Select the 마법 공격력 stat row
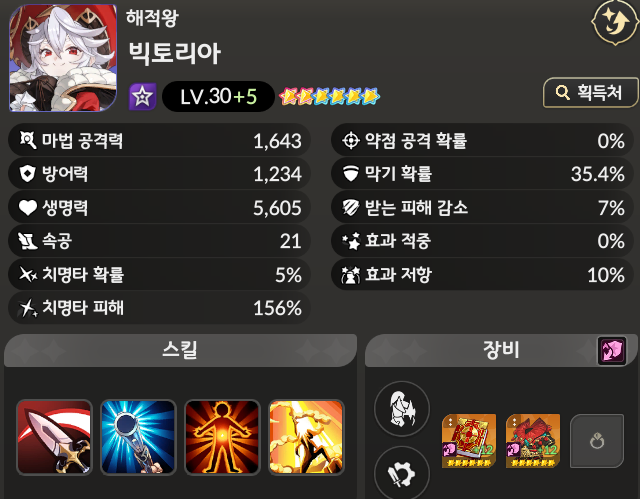 pyautogui.click(x=159, y=140)
